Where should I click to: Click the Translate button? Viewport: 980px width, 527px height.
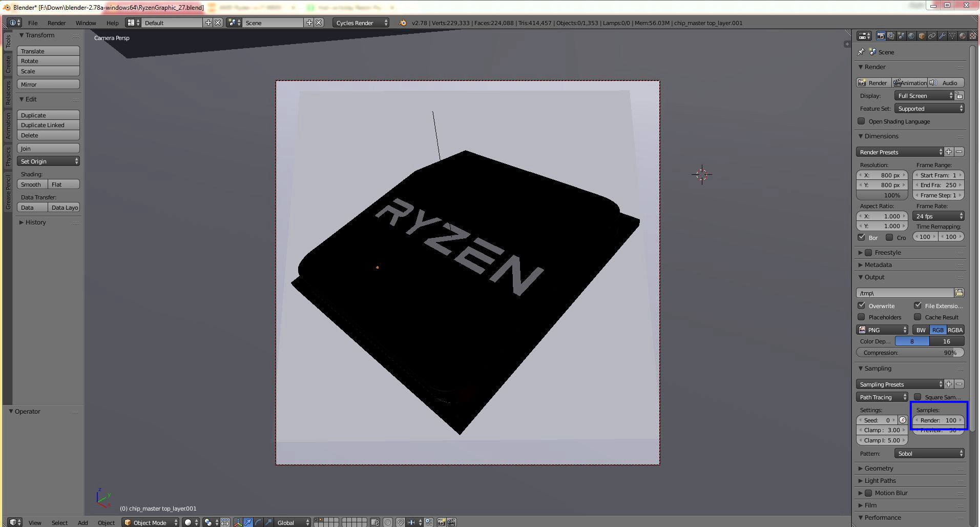tap(48, 51)
